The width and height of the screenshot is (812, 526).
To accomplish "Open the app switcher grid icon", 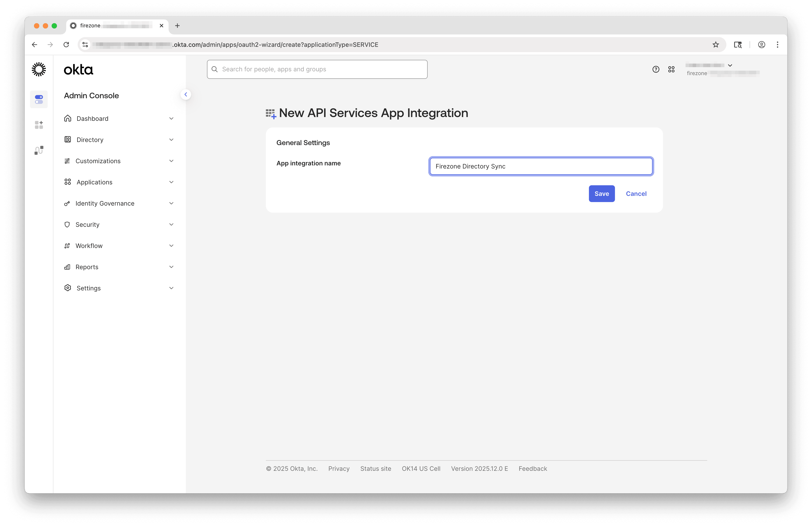I will tap(671, 69).
